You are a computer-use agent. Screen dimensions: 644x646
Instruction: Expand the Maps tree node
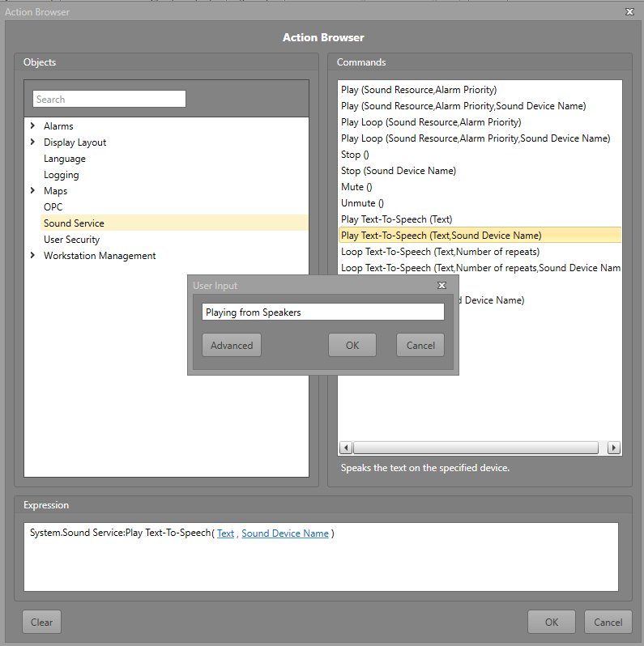click(x=32, y=190)
